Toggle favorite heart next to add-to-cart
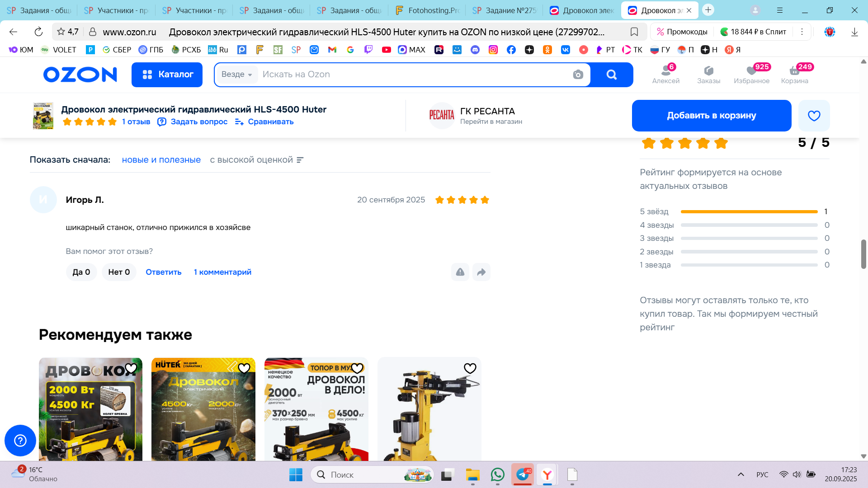Viewport: 868px width, 488px height. click(814, 116)
